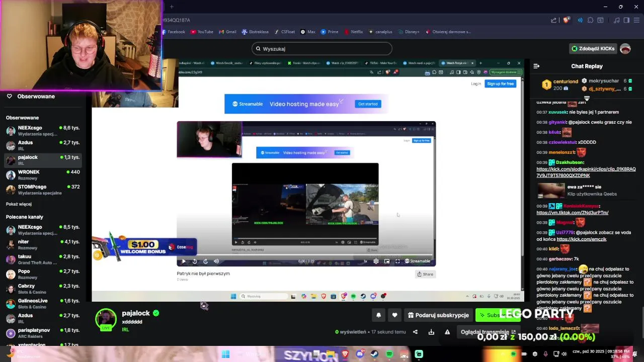Open the CaseHug $1.00 welcome bonus banner
Viewport: 644px width, 362px height.
(144, 247)
